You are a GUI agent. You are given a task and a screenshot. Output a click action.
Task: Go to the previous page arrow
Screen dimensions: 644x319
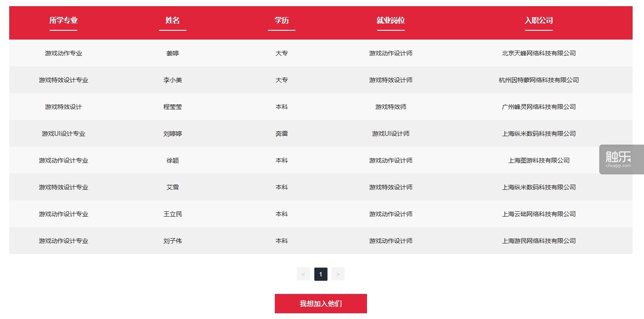303,274
